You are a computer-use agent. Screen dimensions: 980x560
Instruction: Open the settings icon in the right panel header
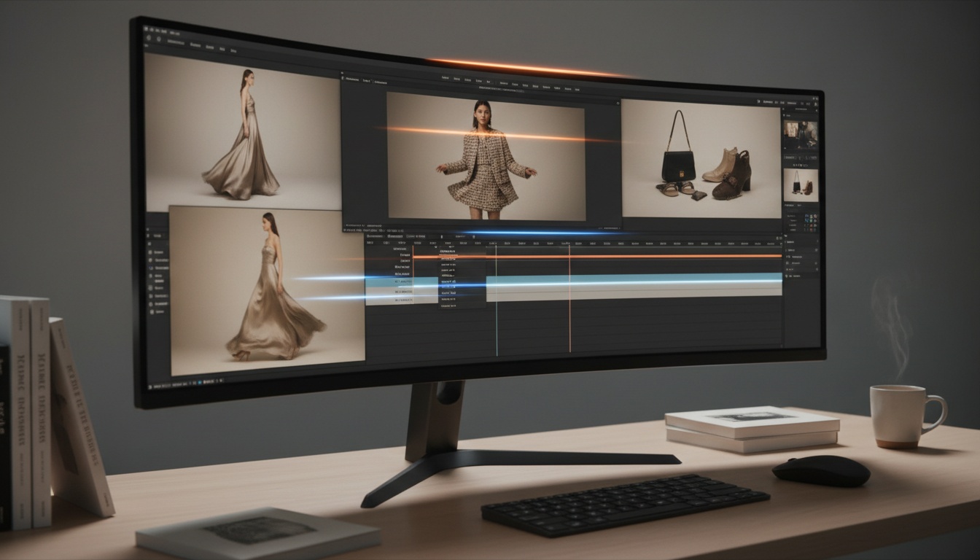817,102
